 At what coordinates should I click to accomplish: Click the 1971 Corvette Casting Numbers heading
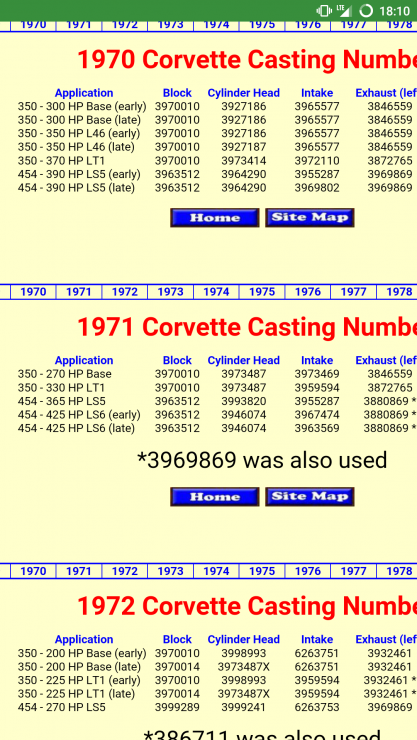point(247,327)
